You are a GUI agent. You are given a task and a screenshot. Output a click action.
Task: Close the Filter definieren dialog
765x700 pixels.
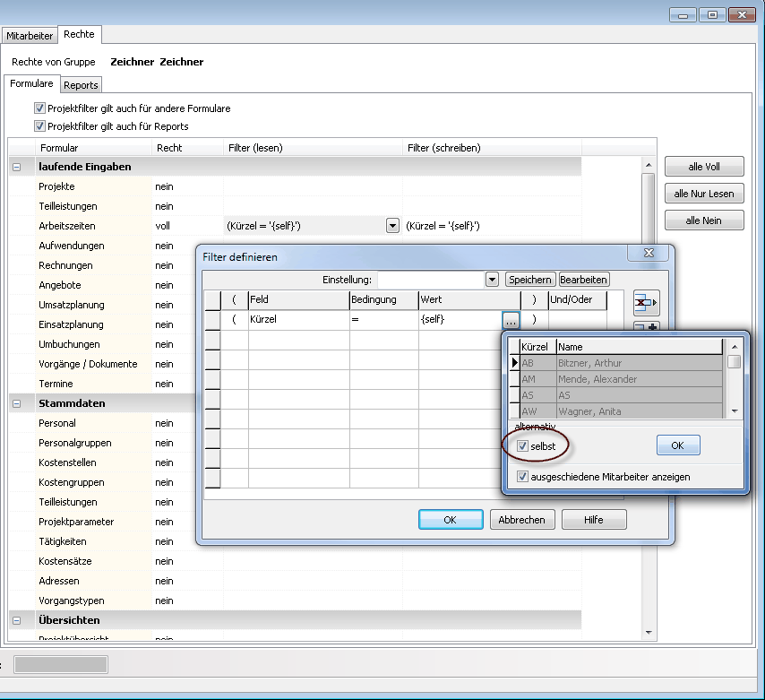click(649, 254)
